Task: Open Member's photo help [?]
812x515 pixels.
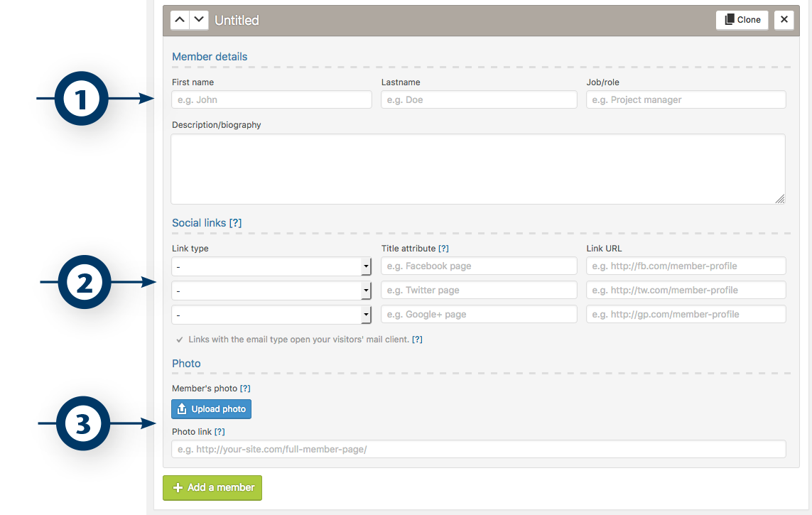Action: [245, 389]
